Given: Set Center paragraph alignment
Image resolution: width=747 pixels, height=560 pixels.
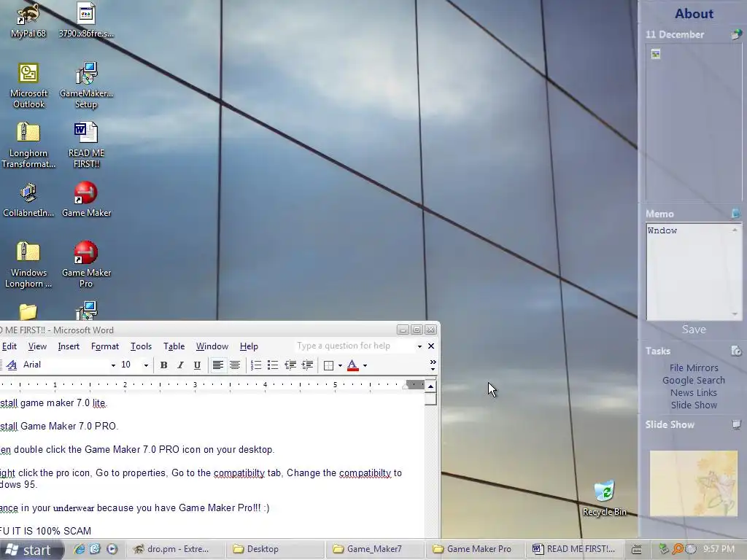Looking at the screenshot, I should pos(234,365).
